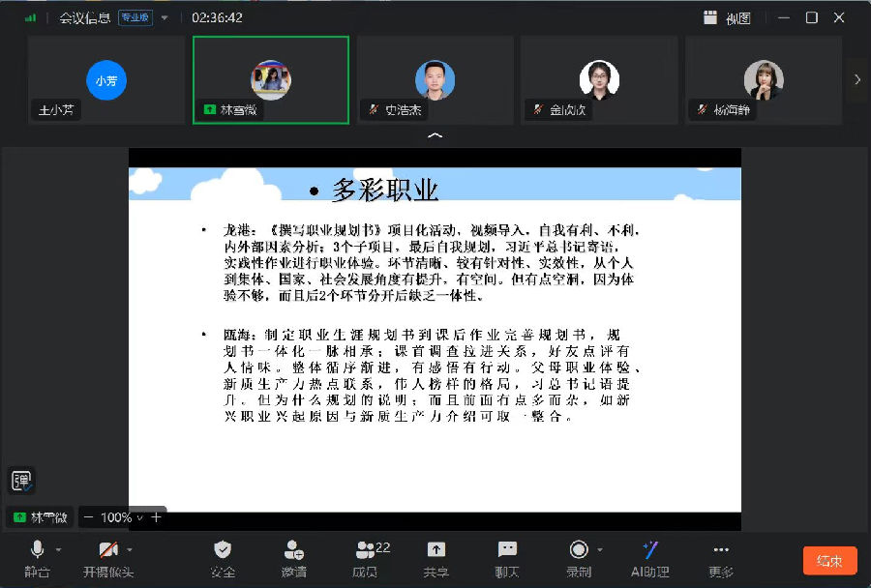
Task: Start screen sharing with 共享 icon
Action: 436,550
